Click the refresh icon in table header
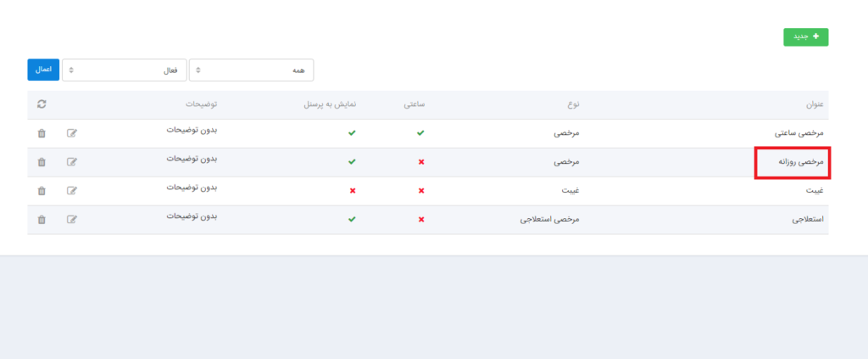 pos(42,104)
